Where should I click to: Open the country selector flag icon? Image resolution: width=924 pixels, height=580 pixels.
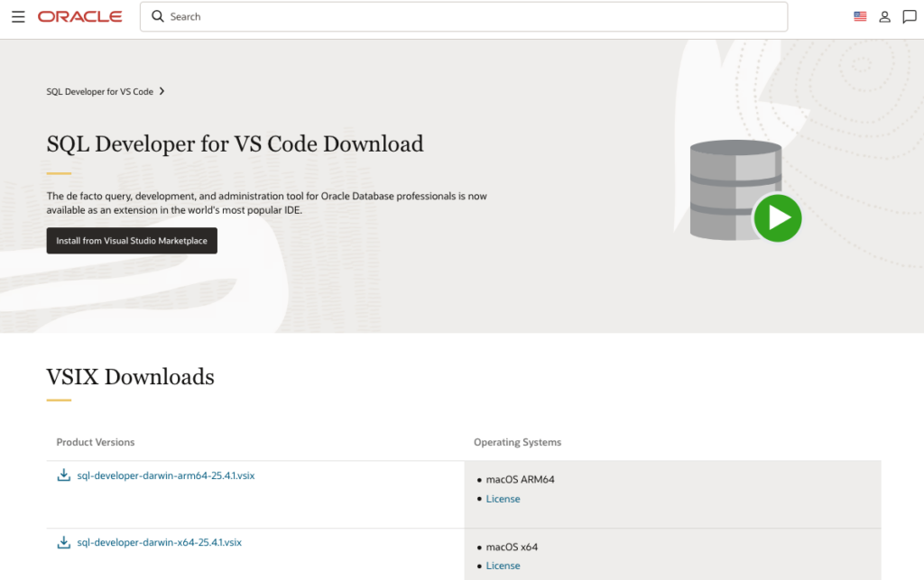(x=860, y=16)
